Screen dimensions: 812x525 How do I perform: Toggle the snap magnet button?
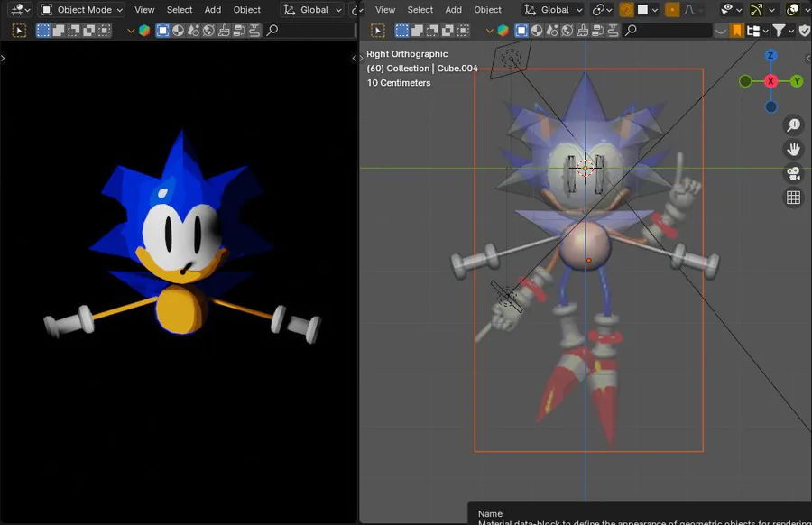[627, 9]
